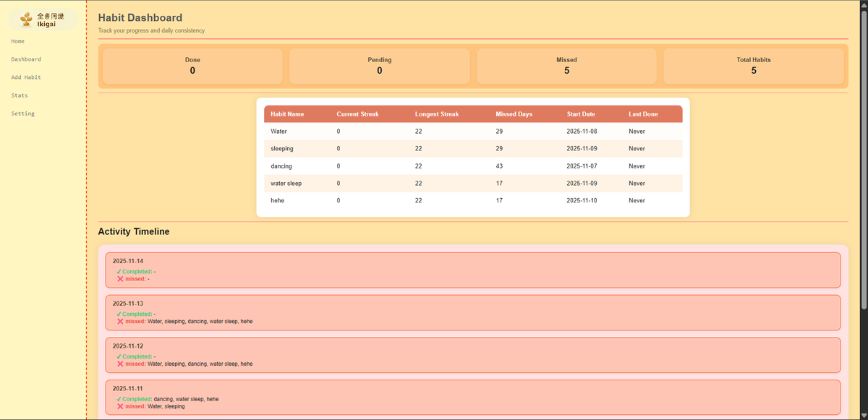Click red missed cross under 2025-11-14
The height and width of the screenshot is (420, 868).
(120, 279)
